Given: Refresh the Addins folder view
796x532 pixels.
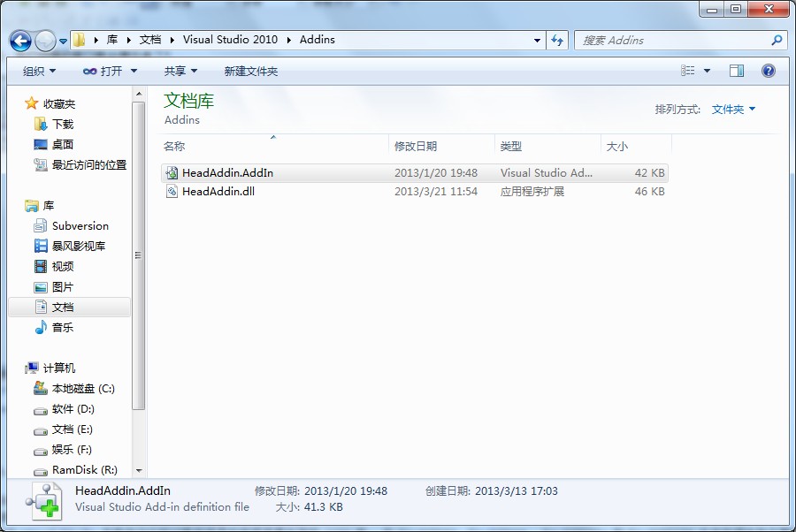Looking at the screenshot, I should pyautogui.click(x=557, y=40).
